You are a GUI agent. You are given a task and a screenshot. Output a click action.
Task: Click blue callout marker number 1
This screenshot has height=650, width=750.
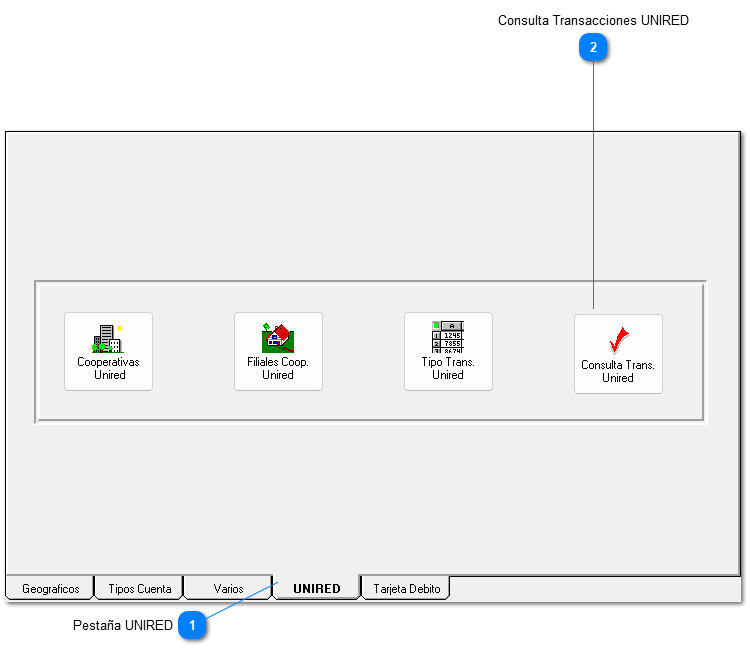click(x=193, y=626)
